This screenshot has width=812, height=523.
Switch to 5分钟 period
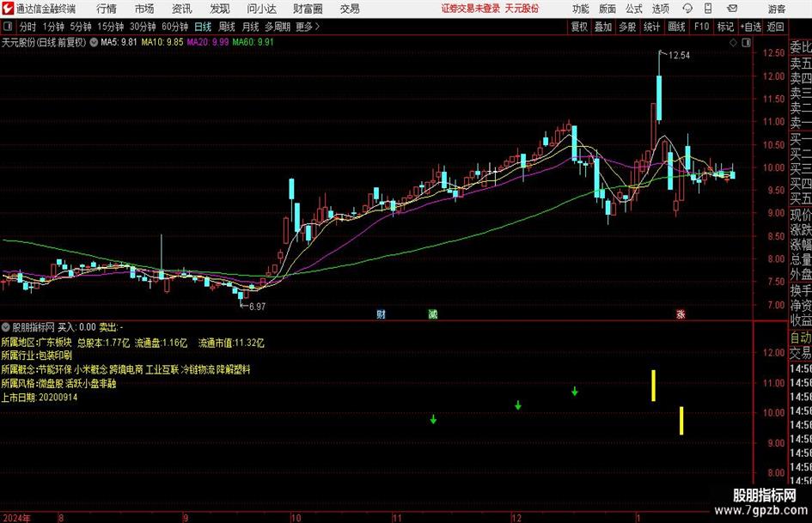[81, 27]
